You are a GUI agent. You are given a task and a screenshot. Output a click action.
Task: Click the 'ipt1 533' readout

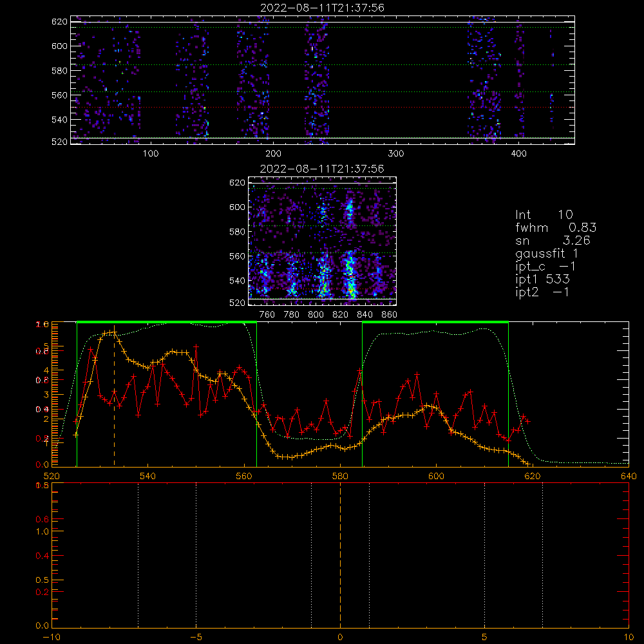pos(542,279)
